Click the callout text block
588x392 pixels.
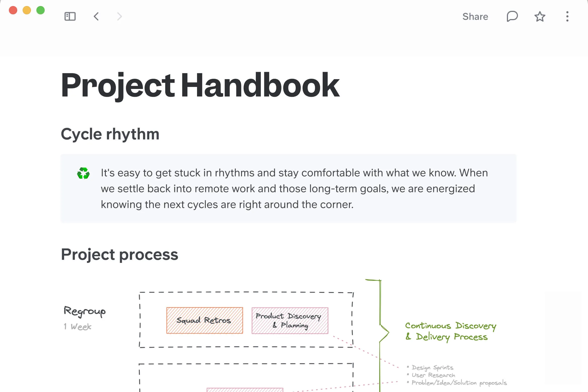click(x=294, y=188)
